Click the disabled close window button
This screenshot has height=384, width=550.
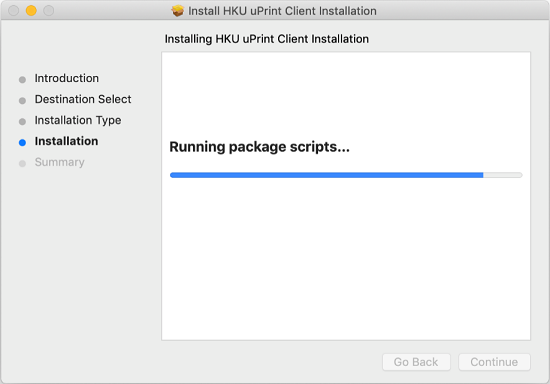14,11
